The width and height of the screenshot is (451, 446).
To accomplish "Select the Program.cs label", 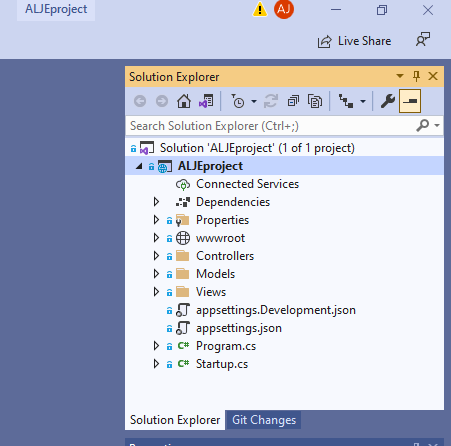I will (226, 346).
